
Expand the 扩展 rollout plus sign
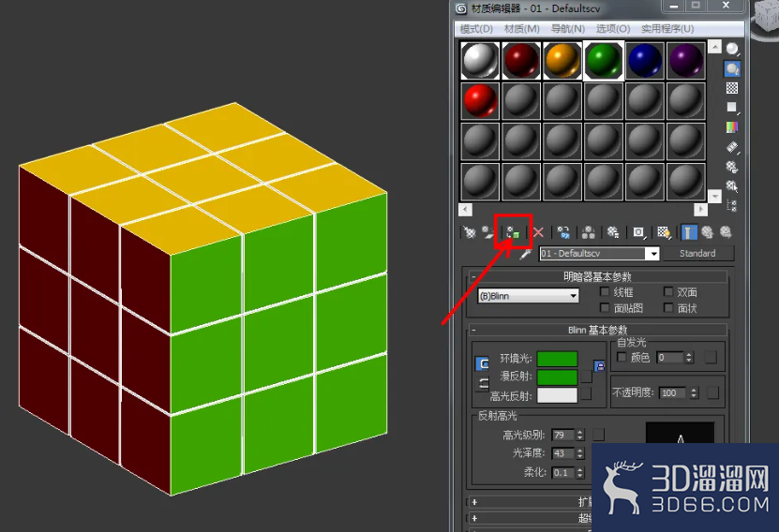[474, 502]
